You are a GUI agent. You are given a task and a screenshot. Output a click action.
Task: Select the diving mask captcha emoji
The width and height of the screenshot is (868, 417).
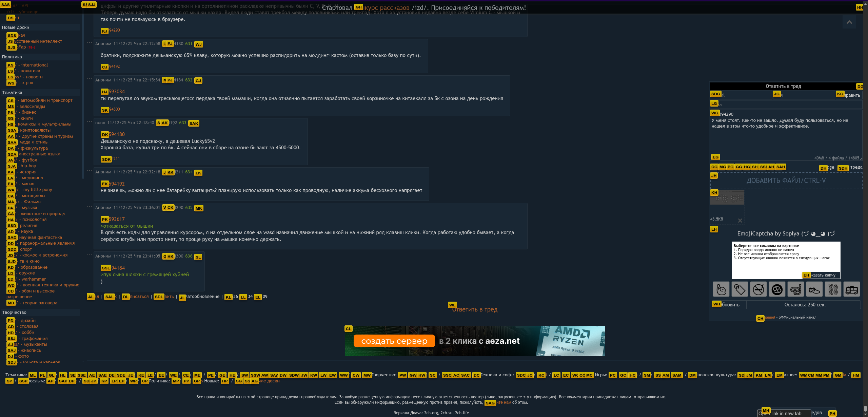[x=795, y=289]
